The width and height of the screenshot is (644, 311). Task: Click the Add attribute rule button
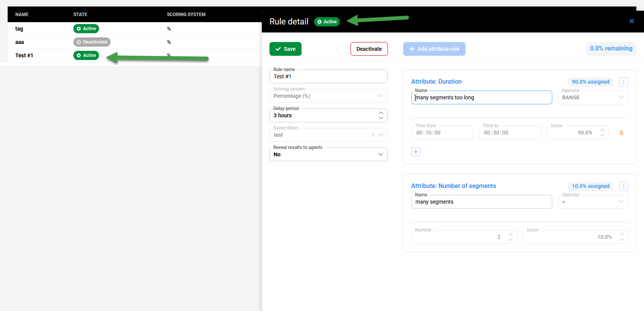[x=434, y=49]
